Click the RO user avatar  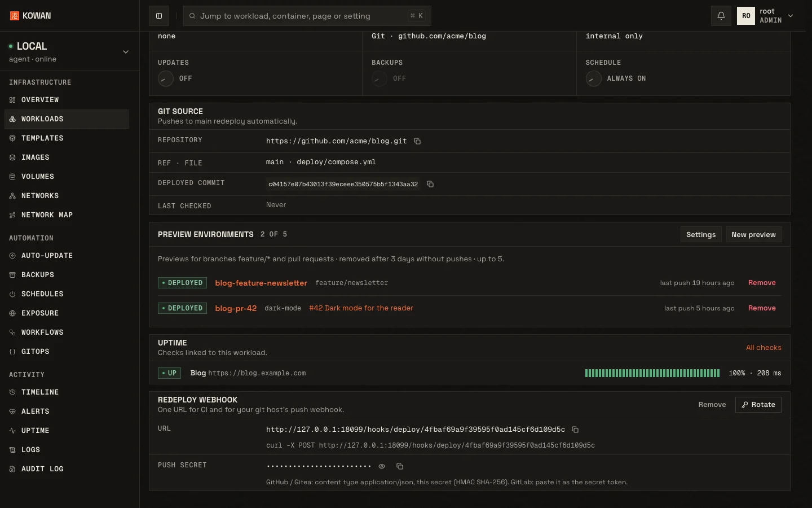(746, 16)
